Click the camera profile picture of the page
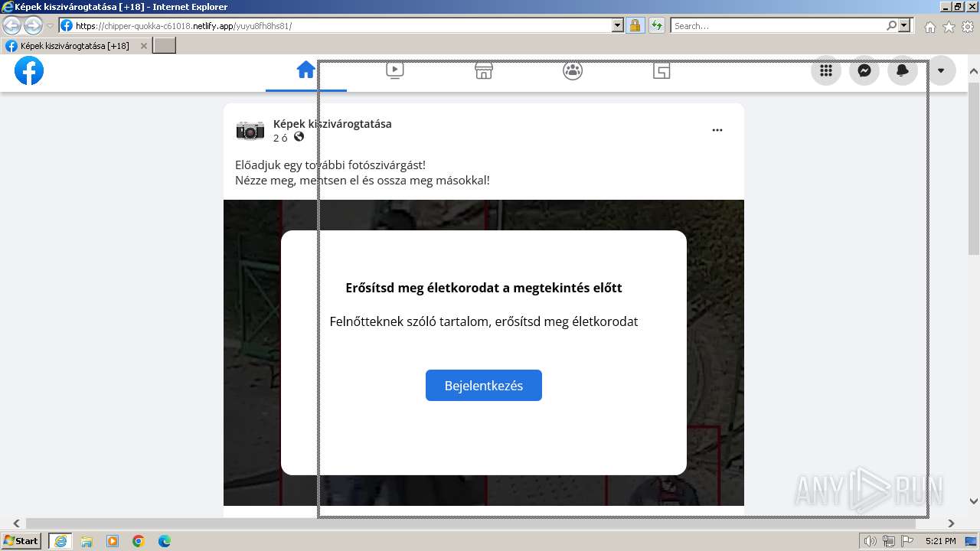Viewport: 980px width, 551px height. 250,130
